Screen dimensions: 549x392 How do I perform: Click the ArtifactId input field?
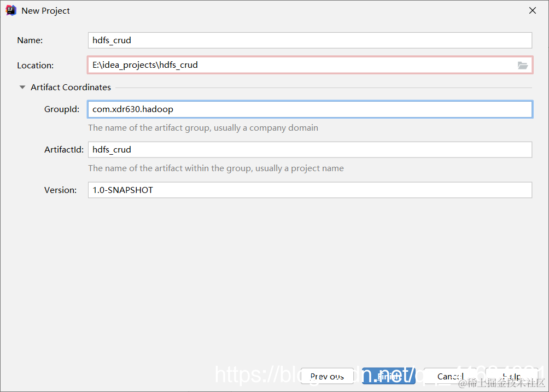point(310,149)
